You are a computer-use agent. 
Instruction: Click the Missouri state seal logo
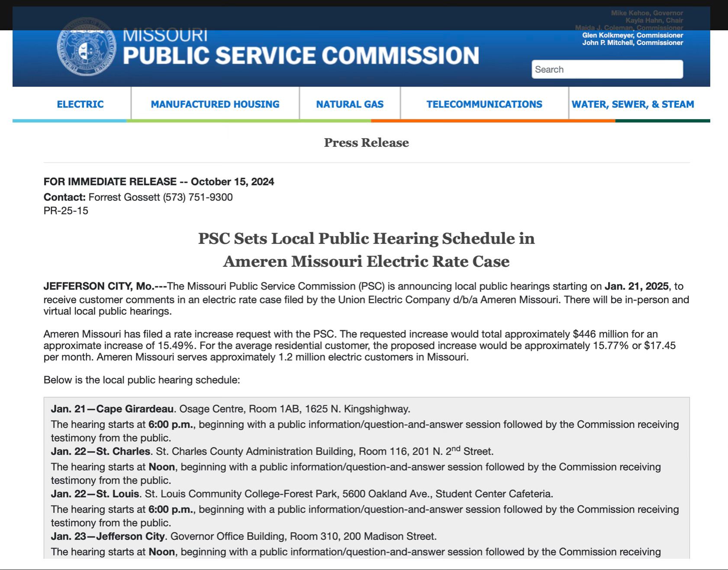[x=87, y=47]
